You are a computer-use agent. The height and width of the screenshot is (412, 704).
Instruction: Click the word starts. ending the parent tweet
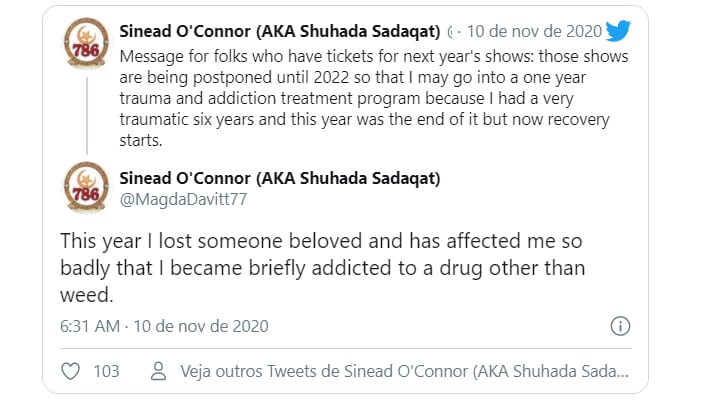[141, 140]
